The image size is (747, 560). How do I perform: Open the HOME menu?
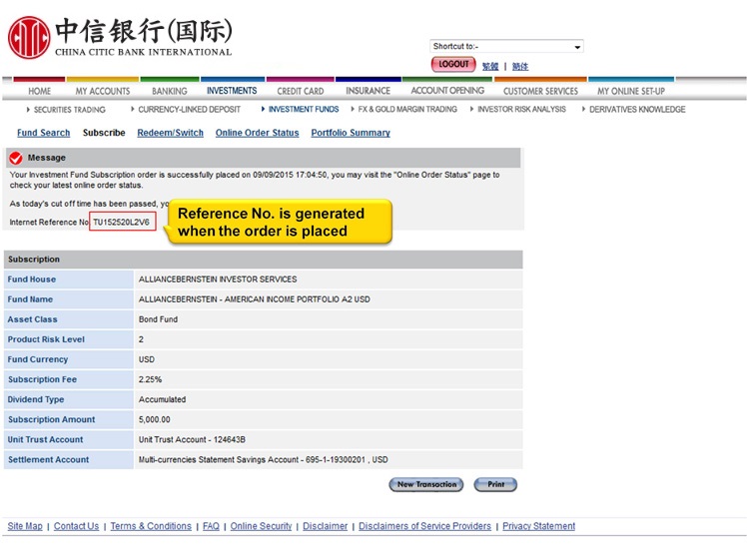tap(40, 91)
